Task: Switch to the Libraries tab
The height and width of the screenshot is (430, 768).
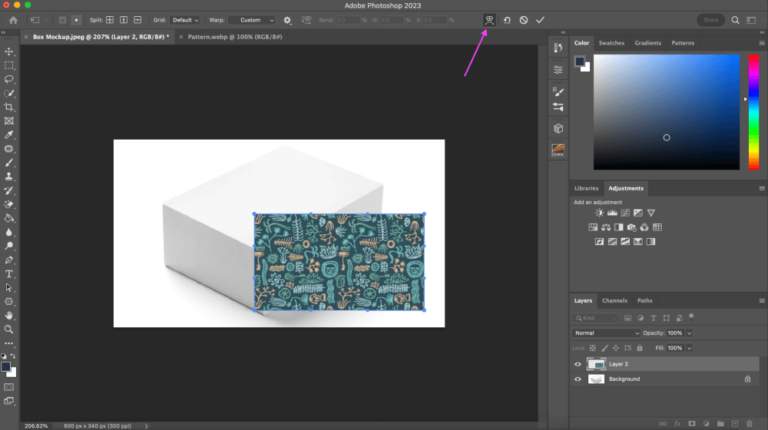Action: click(586, 189)
